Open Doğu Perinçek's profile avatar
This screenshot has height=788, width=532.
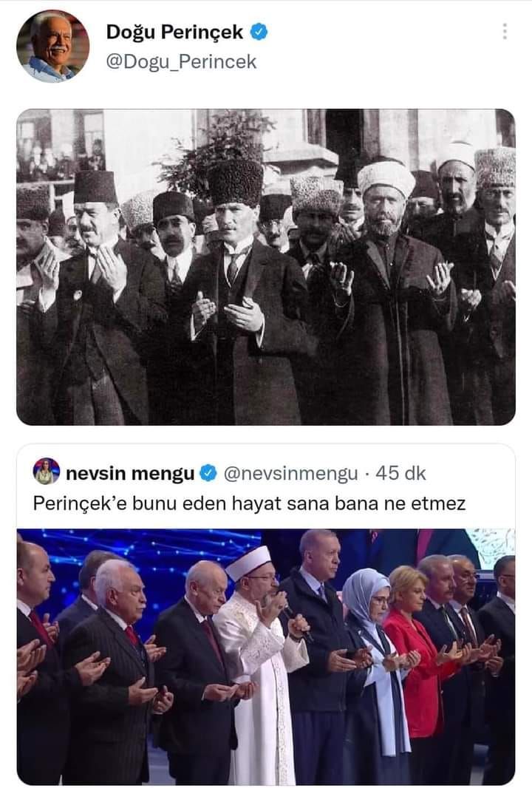click(x=52, y=47)
